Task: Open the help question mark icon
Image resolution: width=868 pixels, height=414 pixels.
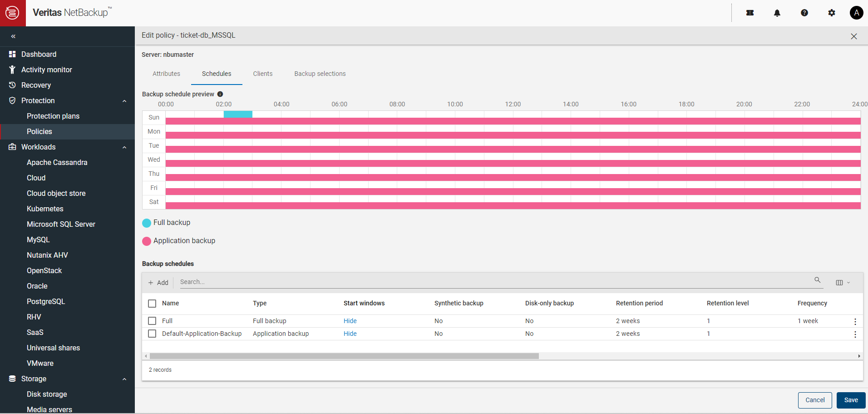Action: [x=804, y=13]
